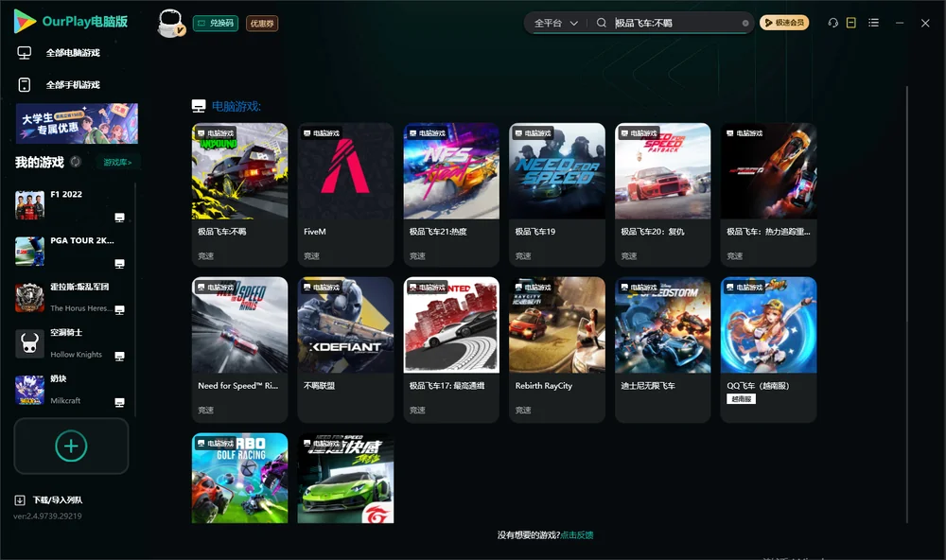Select the QQ飞车 (越南服) card

pyautogui.click(x=768, y=349)
